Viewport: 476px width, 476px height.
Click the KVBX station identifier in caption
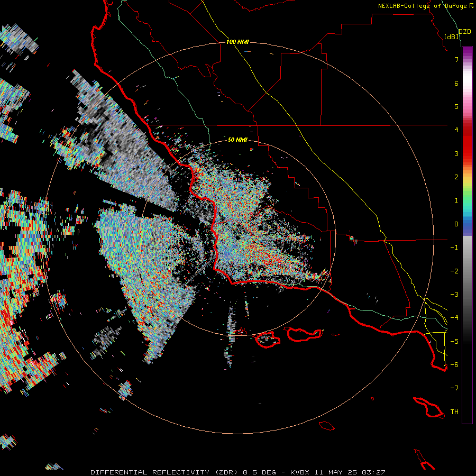click(x=300, y=472)
